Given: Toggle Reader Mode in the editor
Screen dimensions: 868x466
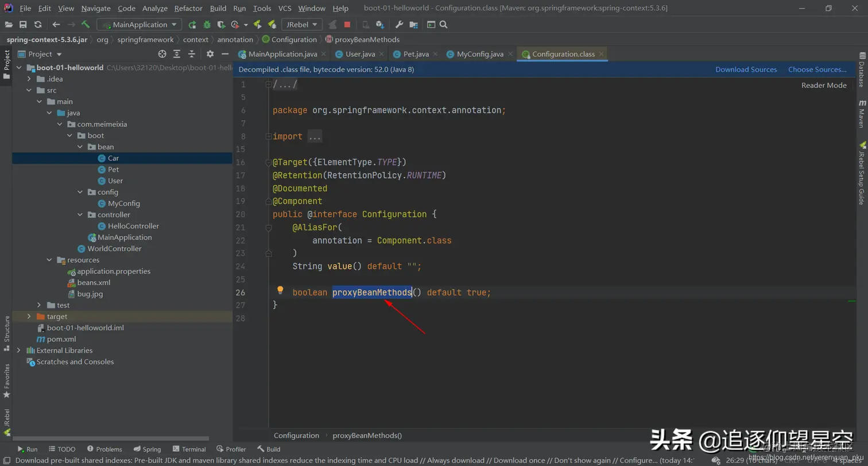Looking at the screenshot, I should click(824, 85).
